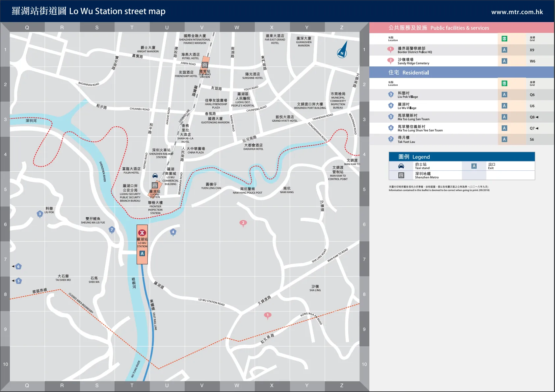Image resolution: width=555 pixels, height=392 pixels.
Task: Click blue map marker 7 near Sheung Ma Lei Yue
Action: (x=112, y=230)
